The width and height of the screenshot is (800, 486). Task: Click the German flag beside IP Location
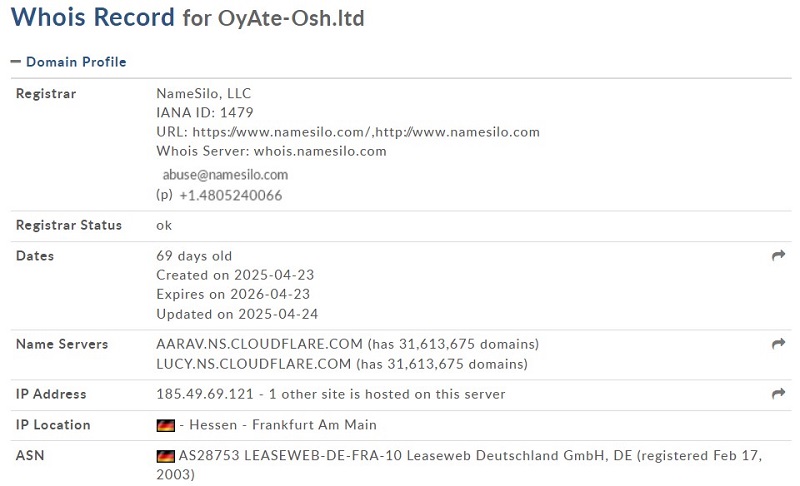(165, 425)
